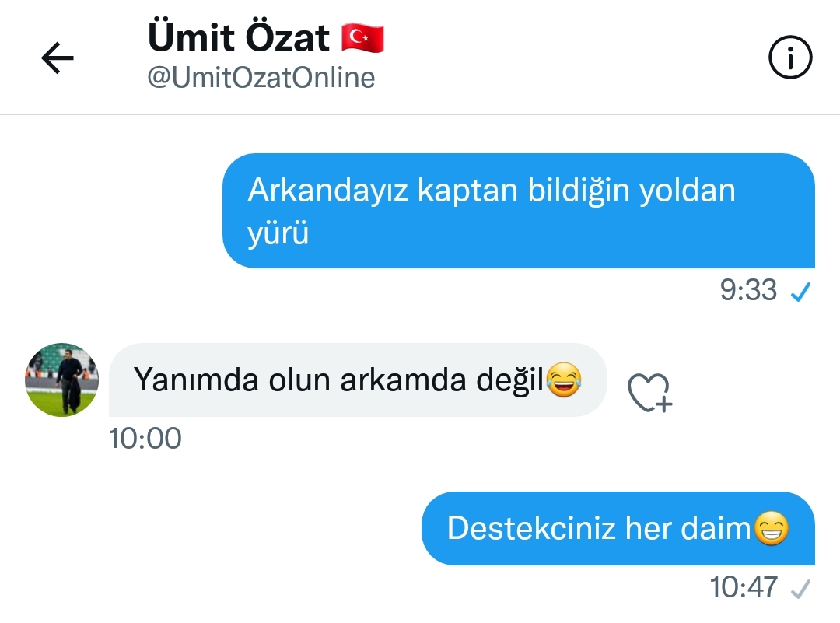Click the word "yürü" in the first message
This screenshot has width=840, height=623.
tap(278, 233)
